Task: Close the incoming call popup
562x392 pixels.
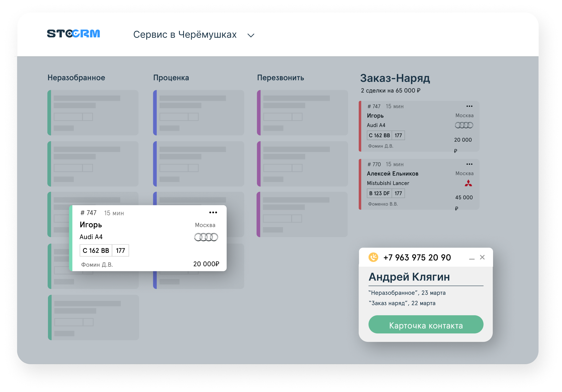Action: [x=482, y=257]
